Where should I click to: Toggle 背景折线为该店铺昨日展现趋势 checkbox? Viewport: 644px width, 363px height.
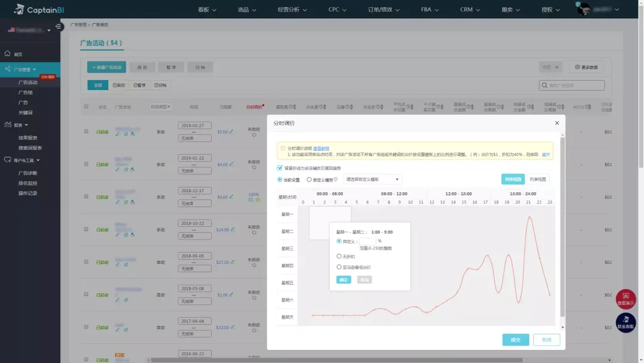280,168
